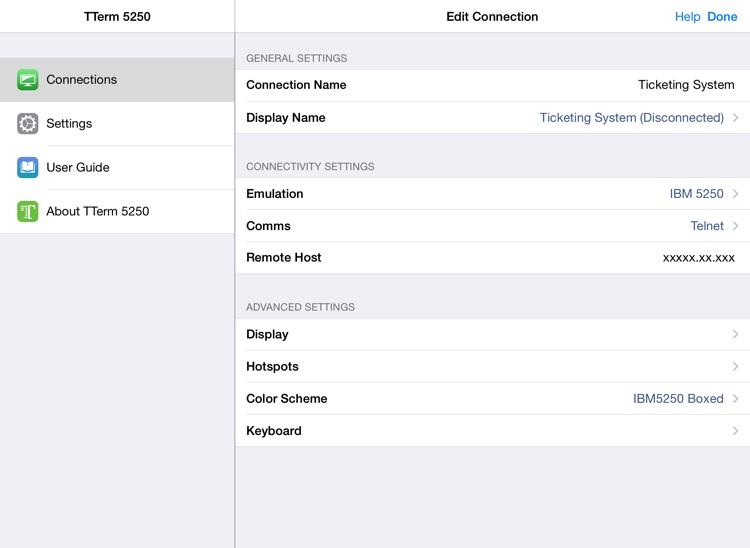Expand Comms chevron

tap(736, 226)
